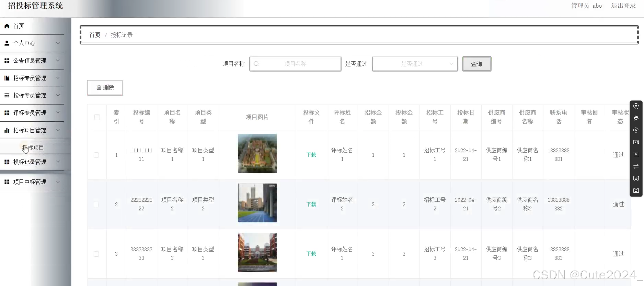
Task: Click the flame disc burn icon
Action: click(x=636, y=118)
